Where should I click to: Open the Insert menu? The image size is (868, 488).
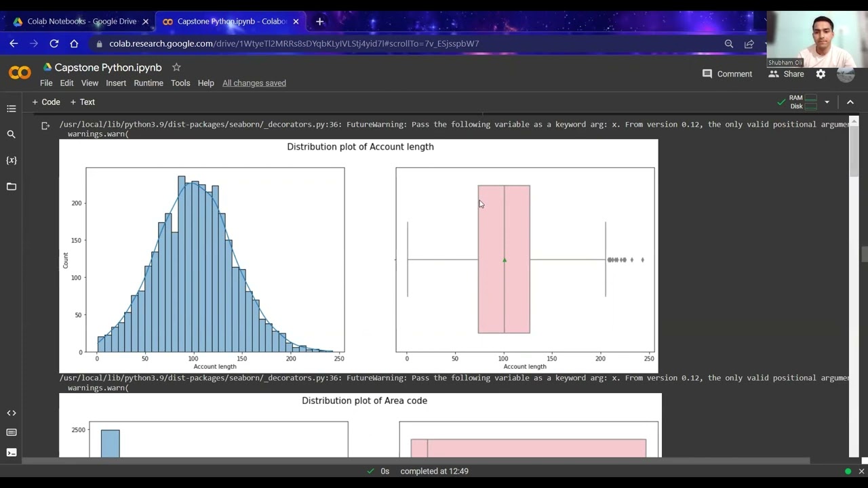(116, 83)
